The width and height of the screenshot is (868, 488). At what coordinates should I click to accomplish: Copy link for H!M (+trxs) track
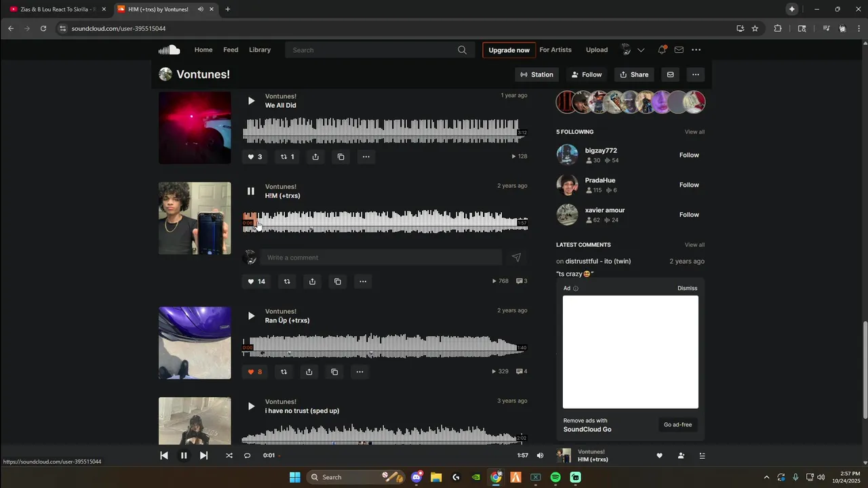(x=337, y=281)
